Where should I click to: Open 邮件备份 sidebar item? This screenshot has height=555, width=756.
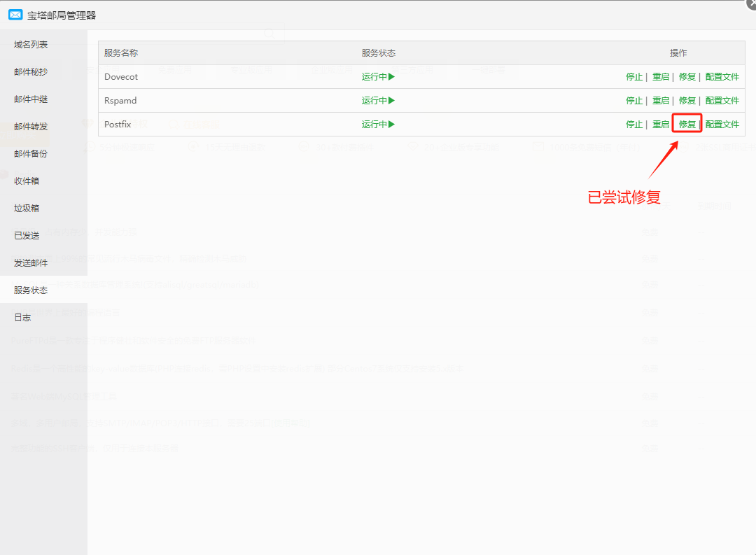coord(31,154)
